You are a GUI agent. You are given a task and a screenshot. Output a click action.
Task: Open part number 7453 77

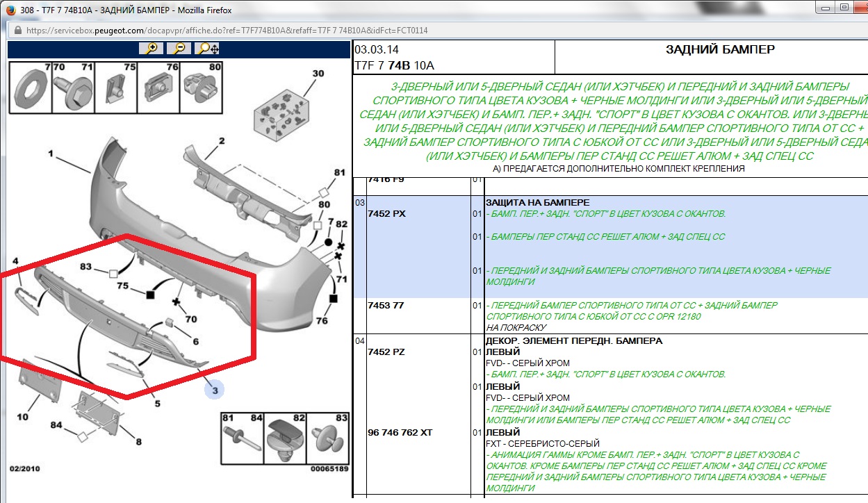pos(385,305)
